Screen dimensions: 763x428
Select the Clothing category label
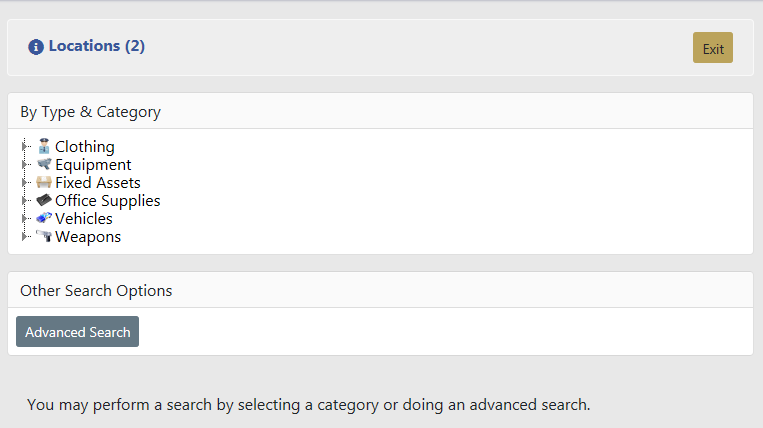click(85, 147)
